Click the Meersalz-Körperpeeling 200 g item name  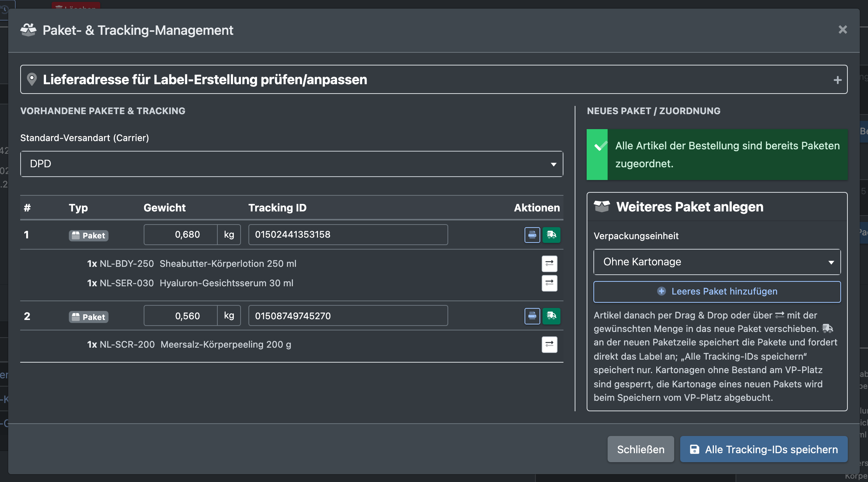point(226,344)
